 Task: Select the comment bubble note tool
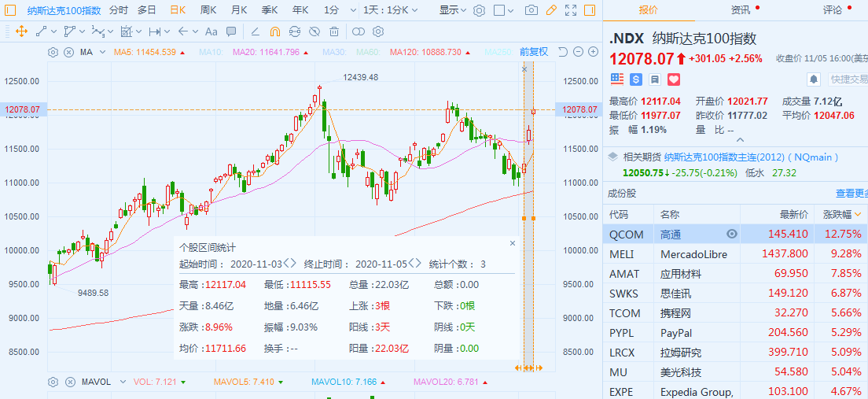coord(231,31)
